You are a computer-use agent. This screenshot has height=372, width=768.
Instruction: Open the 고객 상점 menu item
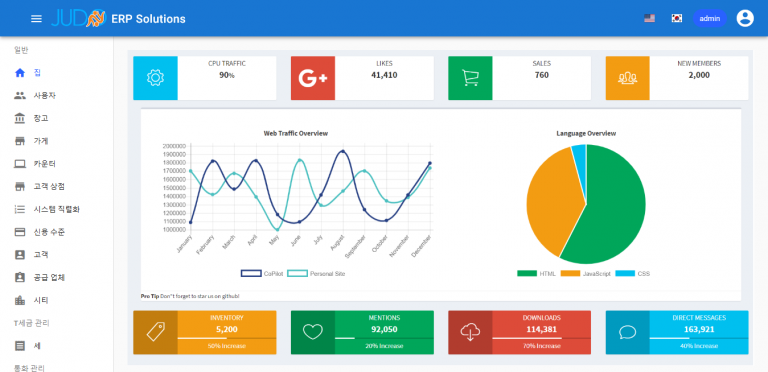point(56,186)
